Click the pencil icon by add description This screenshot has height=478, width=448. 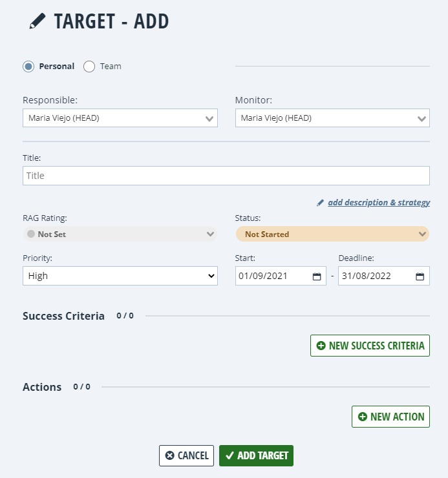[x=320, y=203]
